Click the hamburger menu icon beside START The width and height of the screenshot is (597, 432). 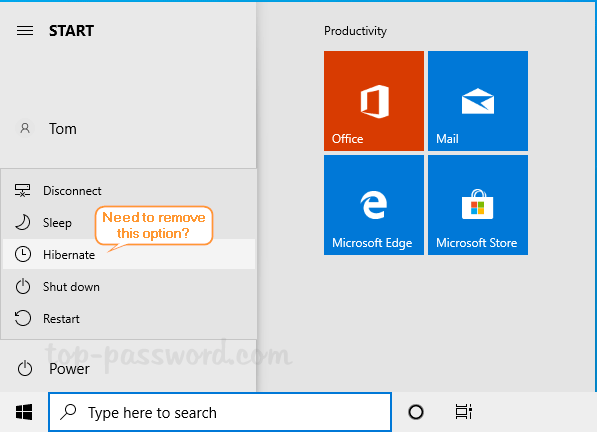(25, 30)
